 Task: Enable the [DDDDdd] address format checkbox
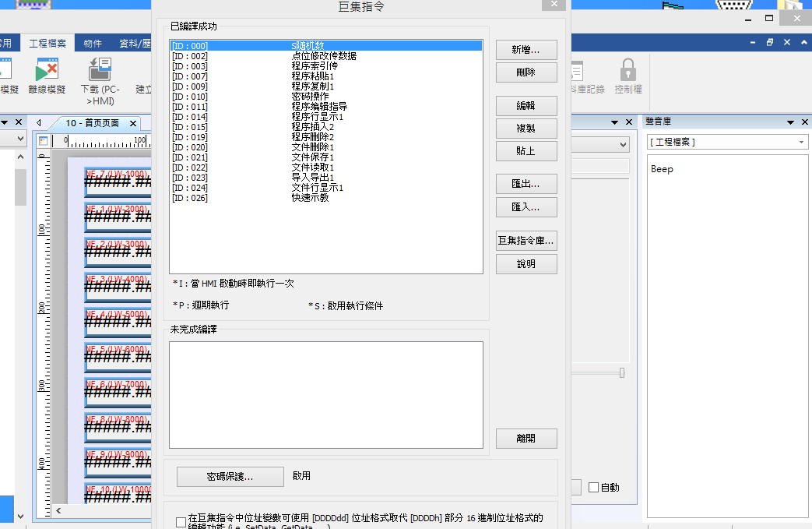(x=181, y=522)
